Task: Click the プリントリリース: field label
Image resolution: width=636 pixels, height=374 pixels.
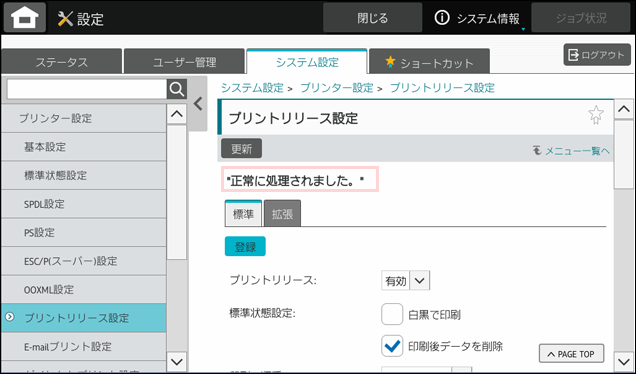Action: tap(273, 280)
